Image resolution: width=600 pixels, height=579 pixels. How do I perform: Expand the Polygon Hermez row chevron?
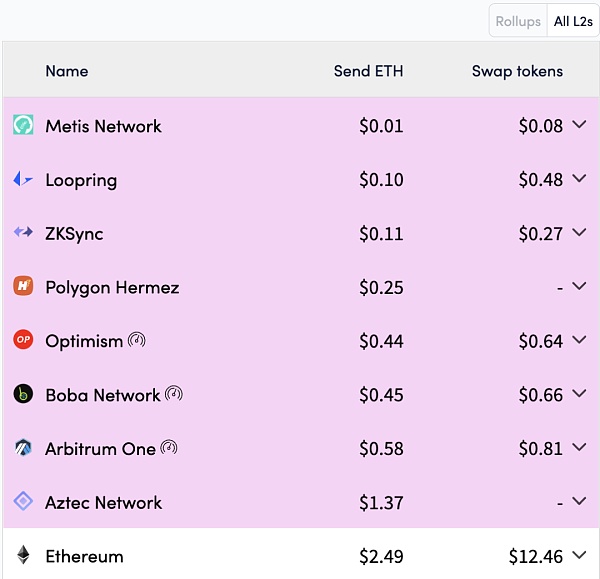click(579, 287)
